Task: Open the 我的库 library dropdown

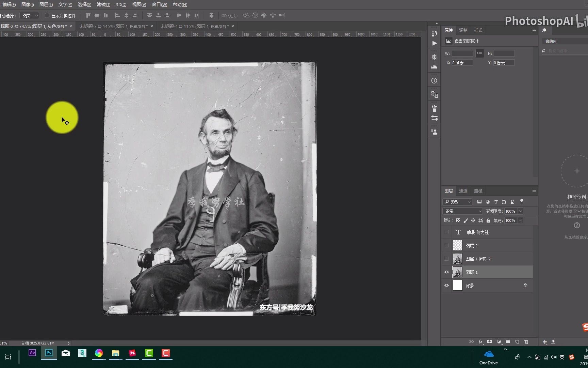Action: [565, 41]
